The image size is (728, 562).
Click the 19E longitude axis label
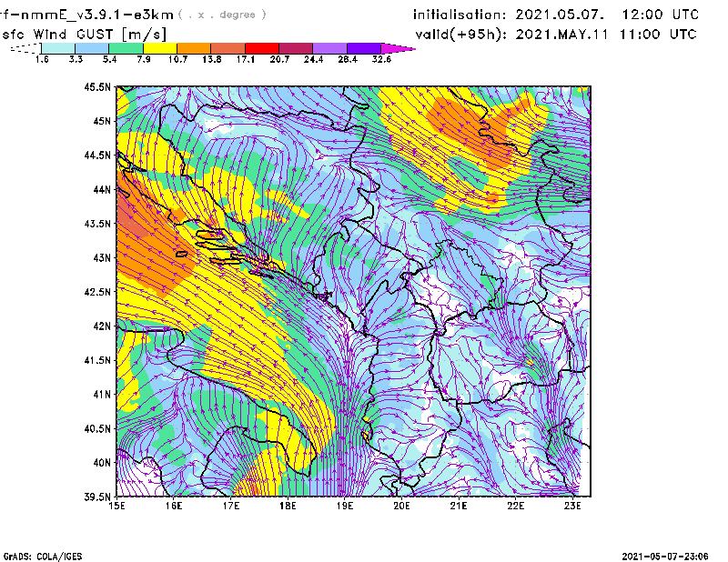(x=345, y=506)
